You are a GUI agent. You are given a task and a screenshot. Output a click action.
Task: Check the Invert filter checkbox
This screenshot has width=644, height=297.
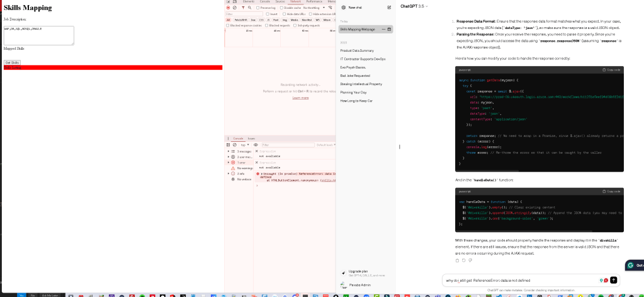pyautogui.click(x=268, y=14)
